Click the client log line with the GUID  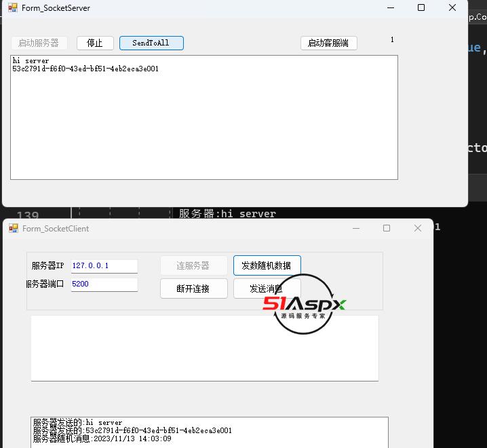click(x=132, y=430)
